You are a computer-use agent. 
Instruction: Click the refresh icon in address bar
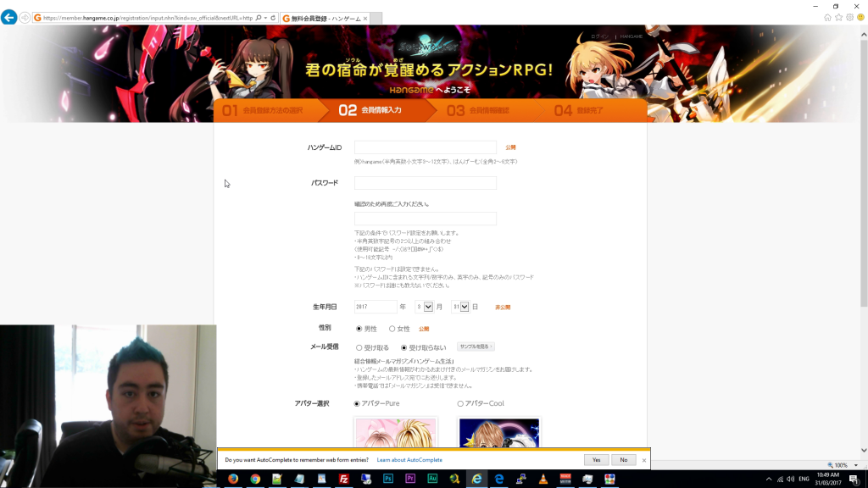[x=273, y=19]
